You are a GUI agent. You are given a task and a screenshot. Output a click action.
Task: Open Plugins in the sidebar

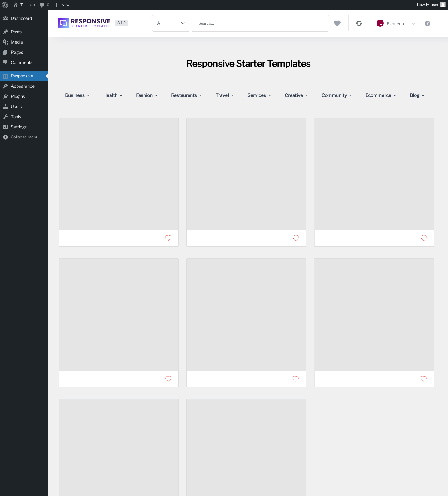click(24, 96)
